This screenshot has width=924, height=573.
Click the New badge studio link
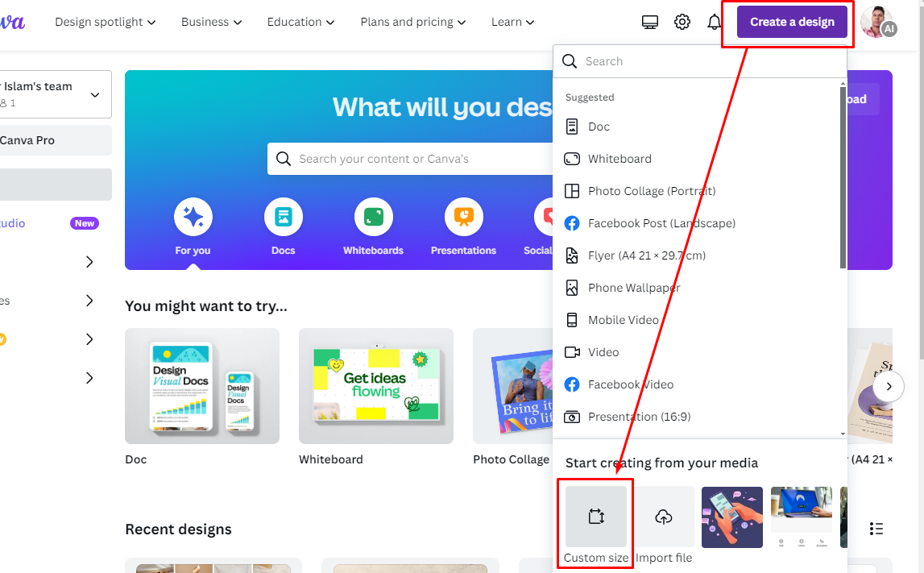[x=49, y=223]
